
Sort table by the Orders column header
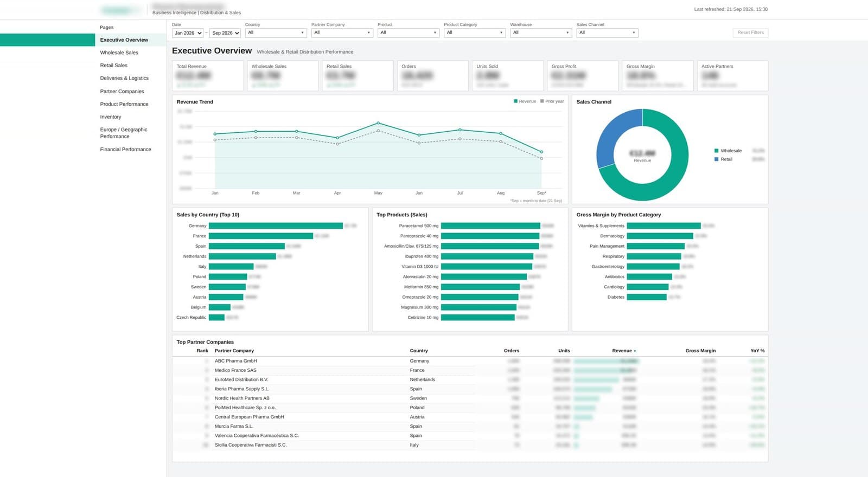(511, 351)
